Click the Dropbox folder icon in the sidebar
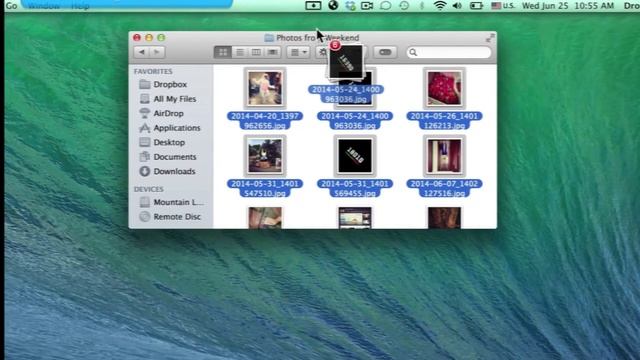Screen dimensions: 640x360 coord(144,84)
